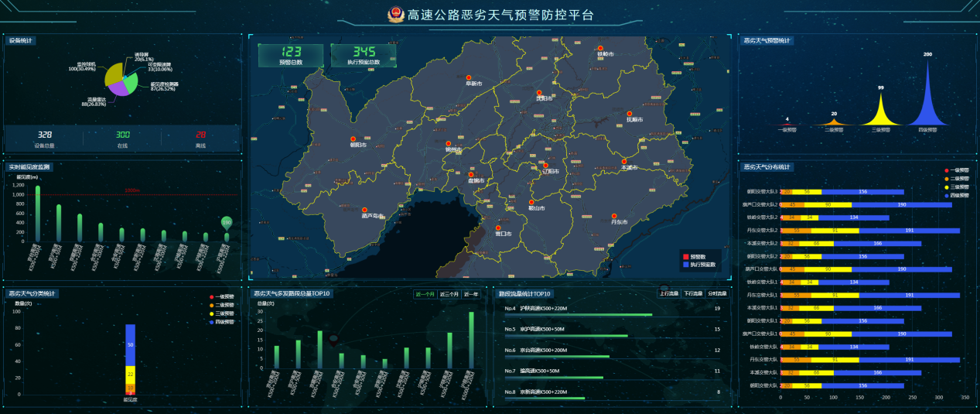The width and height of the screenshot is (980, 414).
Task: Click the 分时流量 button
Action: (x=717, y=294)
